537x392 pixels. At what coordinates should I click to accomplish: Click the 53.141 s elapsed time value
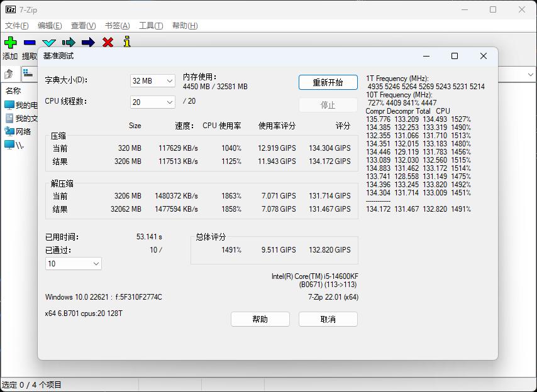[149, 237]
